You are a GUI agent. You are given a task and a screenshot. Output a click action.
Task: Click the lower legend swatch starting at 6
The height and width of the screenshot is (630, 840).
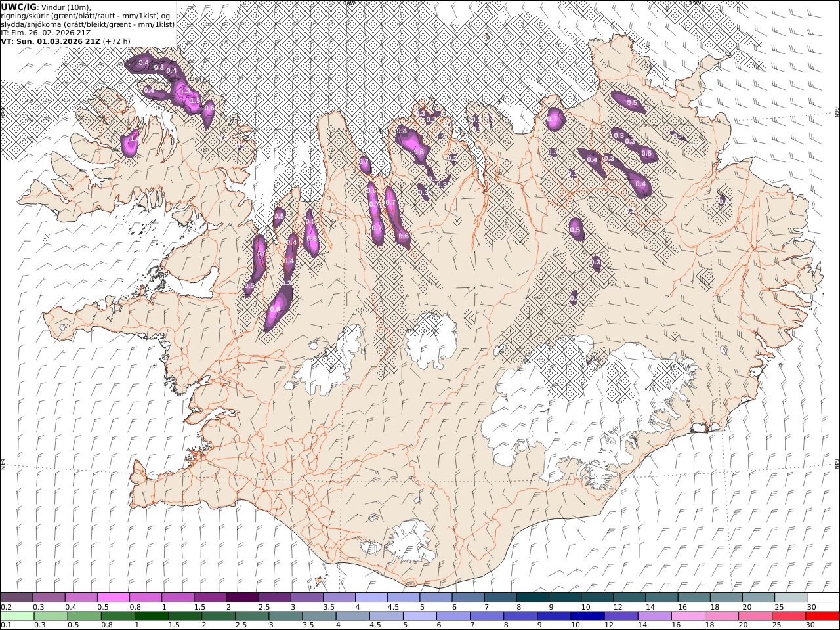[453, 616]
